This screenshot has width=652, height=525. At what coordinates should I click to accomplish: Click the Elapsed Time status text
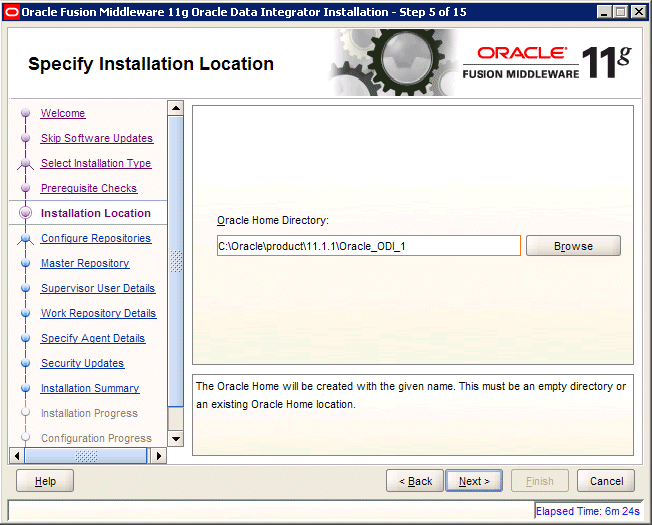click(x=588, y=511)
